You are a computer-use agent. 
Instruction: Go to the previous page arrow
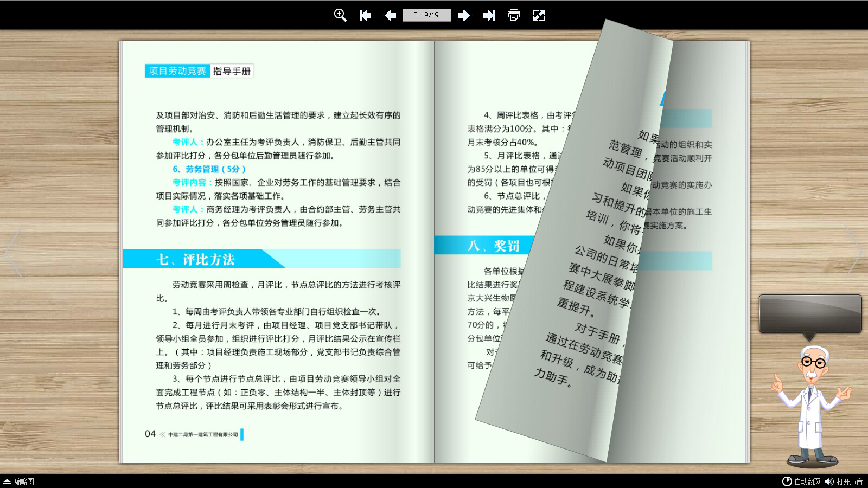point(390,15)
